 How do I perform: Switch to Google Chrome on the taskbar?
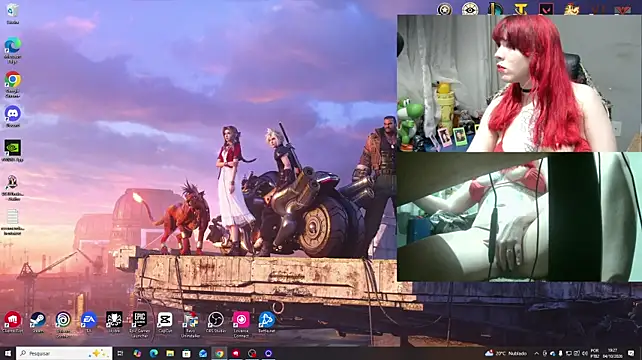[x=219, y=353]
